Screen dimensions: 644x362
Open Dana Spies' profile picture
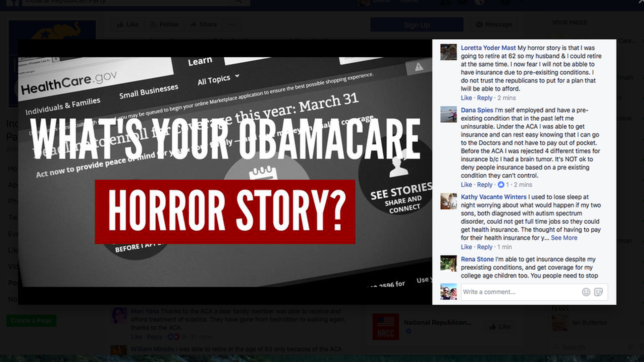[x=448, y=114]
